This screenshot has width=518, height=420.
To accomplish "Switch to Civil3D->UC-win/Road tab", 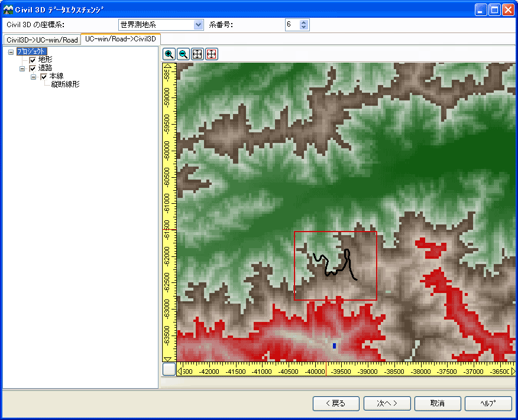I will (42, 40).
